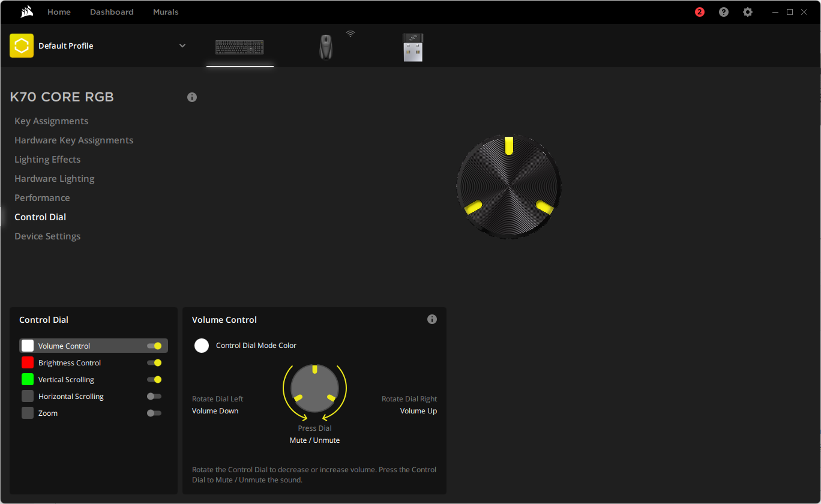Click the Corsair sails logo

[26, 12]
